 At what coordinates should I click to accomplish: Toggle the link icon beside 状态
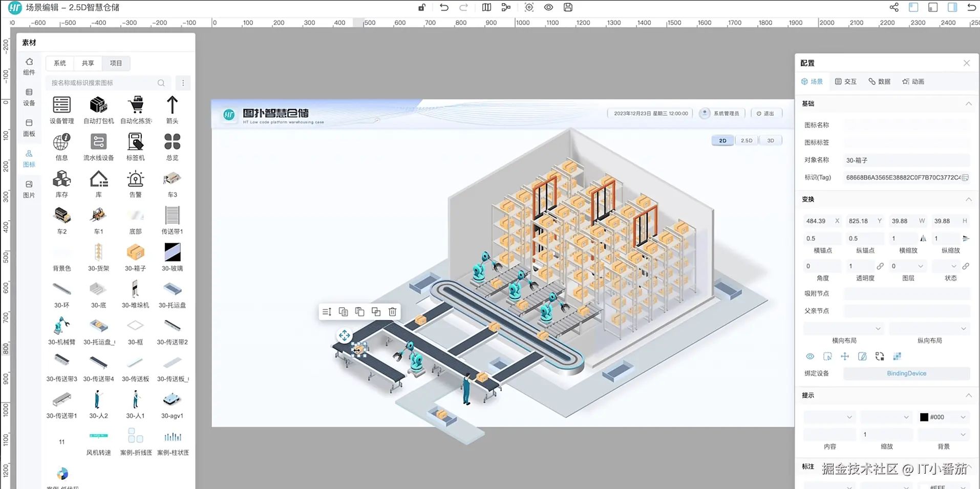click(966, 266)
